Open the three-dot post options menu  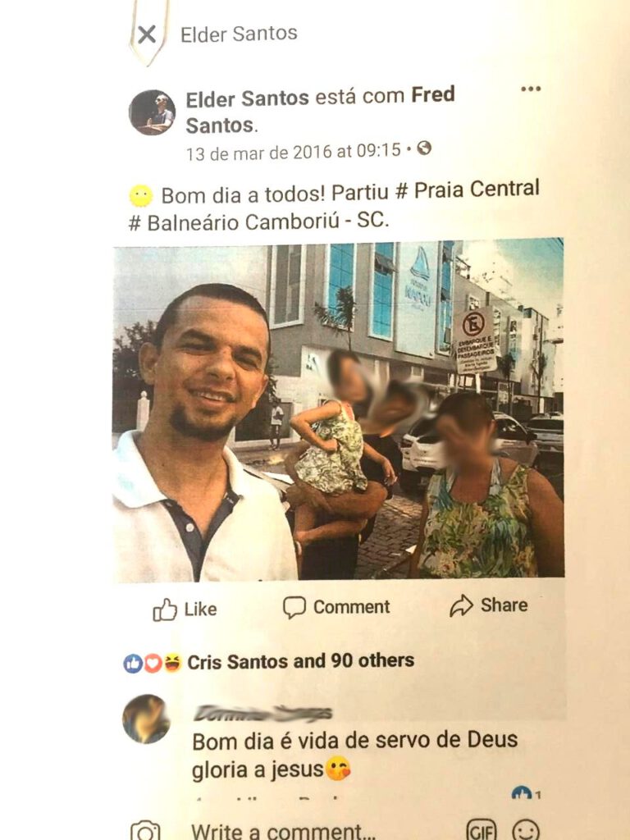531,89
